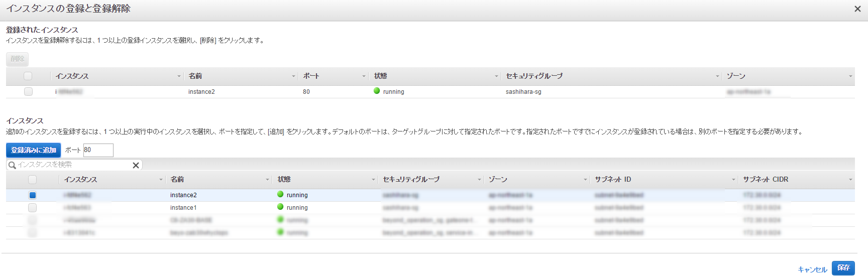The width and height of the screenshot is (868, 280).
Task: Click green status dot in instance1 row
Action: (280, 207)
